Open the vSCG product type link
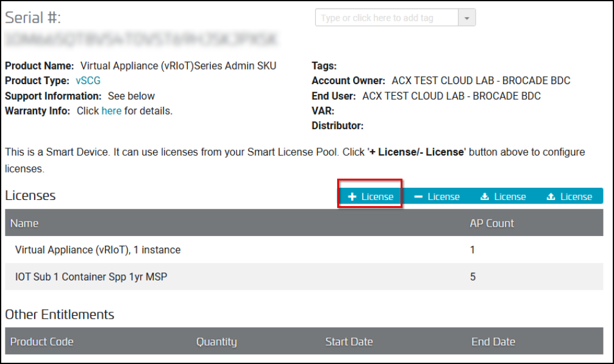 point(88,80)
